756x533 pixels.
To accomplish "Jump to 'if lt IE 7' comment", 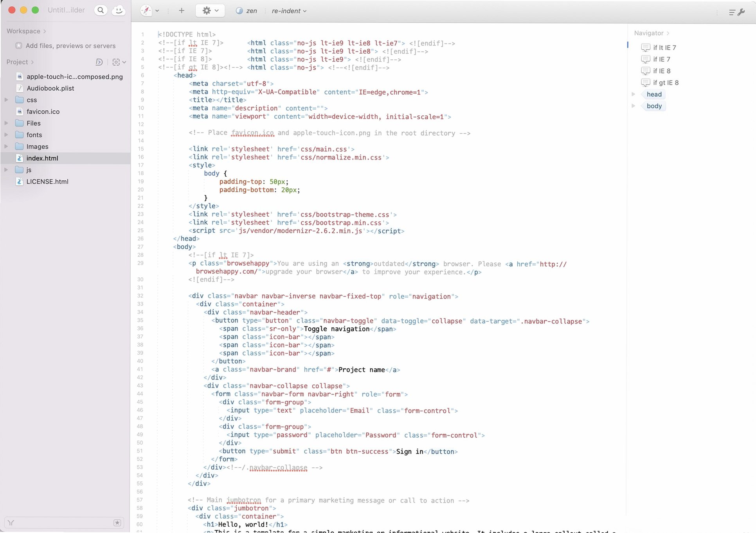I will pyautogui.click(x=664, y=48).
